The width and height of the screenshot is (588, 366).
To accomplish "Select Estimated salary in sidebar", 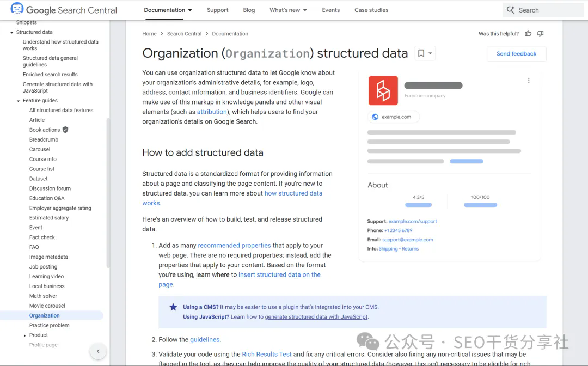I will [x=49, y=217].
